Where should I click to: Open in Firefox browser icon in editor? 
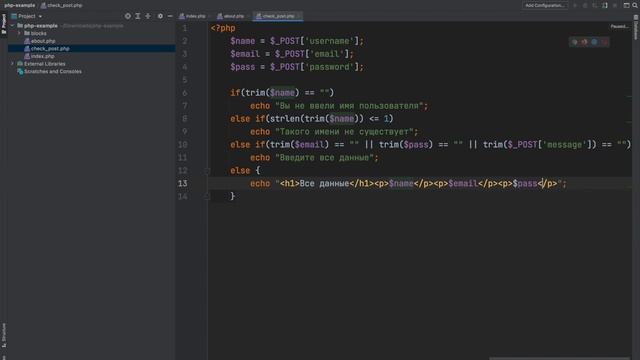(x=584, y=42)
